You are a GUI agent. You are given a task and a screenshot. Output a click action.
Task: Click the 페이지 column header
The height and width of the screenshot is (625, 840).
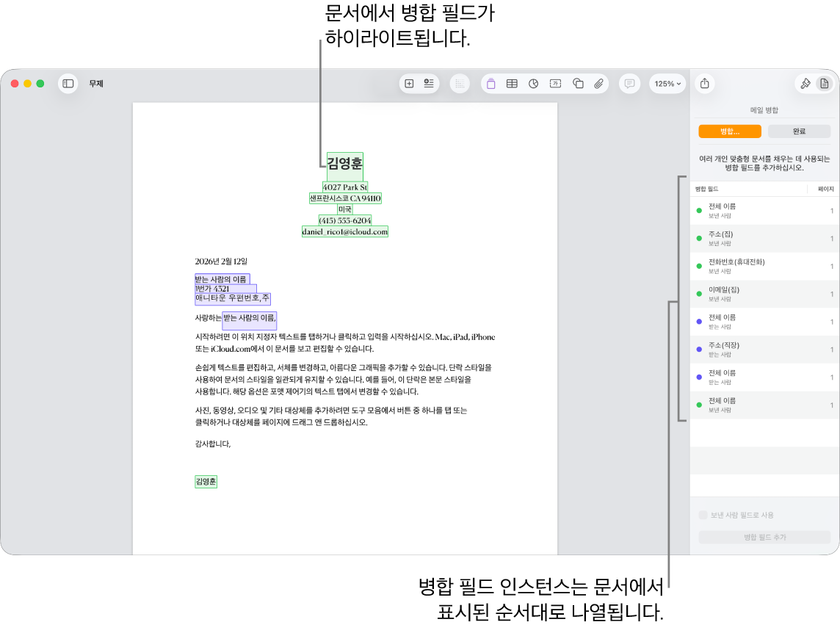825,189
